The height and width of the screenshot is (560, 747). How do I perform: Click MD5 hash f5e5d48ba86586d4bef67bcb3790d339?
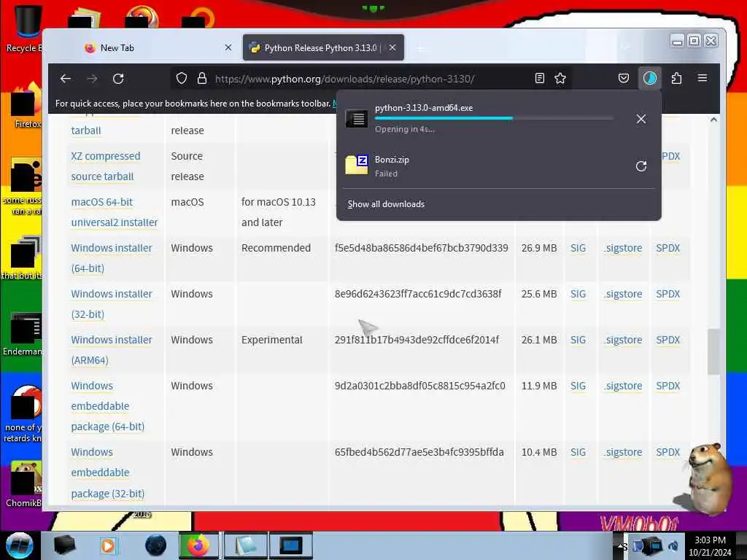click(x=421, y=248)
